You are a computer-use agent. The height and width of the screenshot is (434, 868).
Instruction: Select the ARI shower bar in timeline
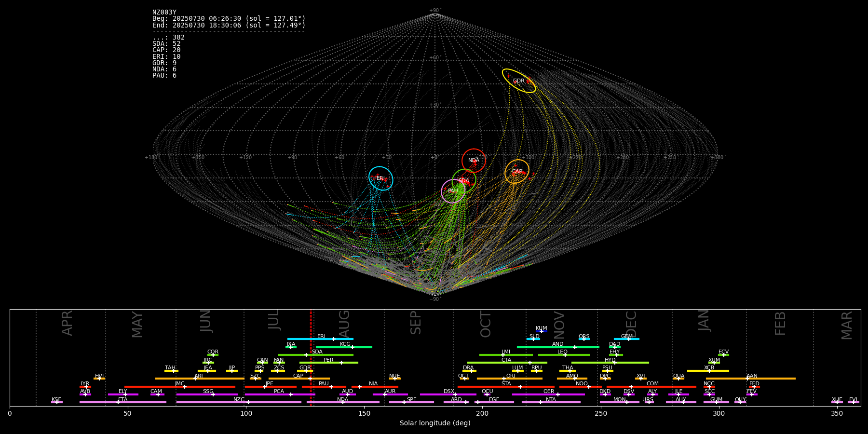pyautogui.click(x=200, y=379)
